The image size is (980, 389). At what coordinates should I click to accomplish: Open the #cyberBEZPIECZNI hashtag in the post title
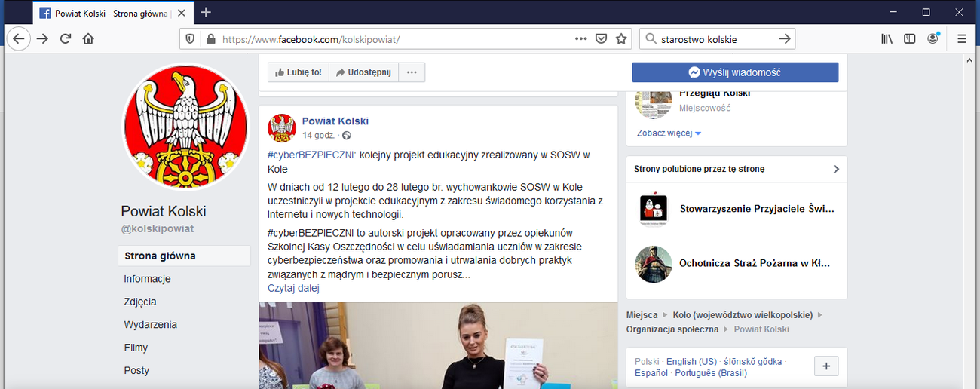[x=310, y=155]
